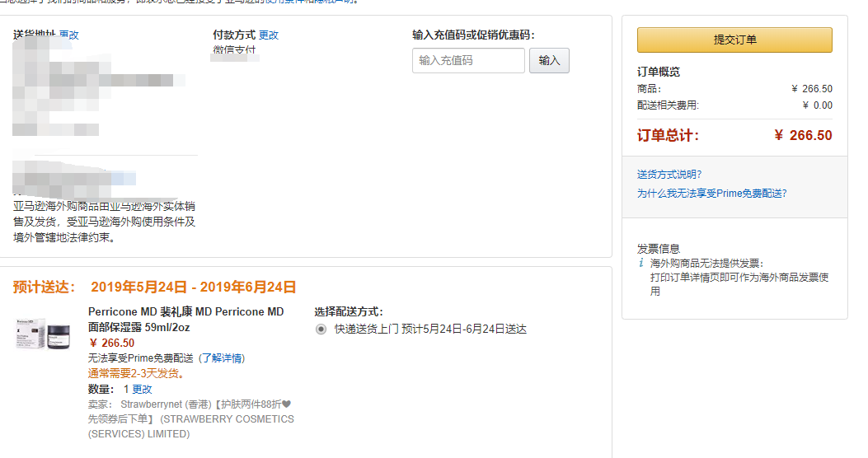
Task: Click the 输入 apply code button
Action: click(549, 60)
